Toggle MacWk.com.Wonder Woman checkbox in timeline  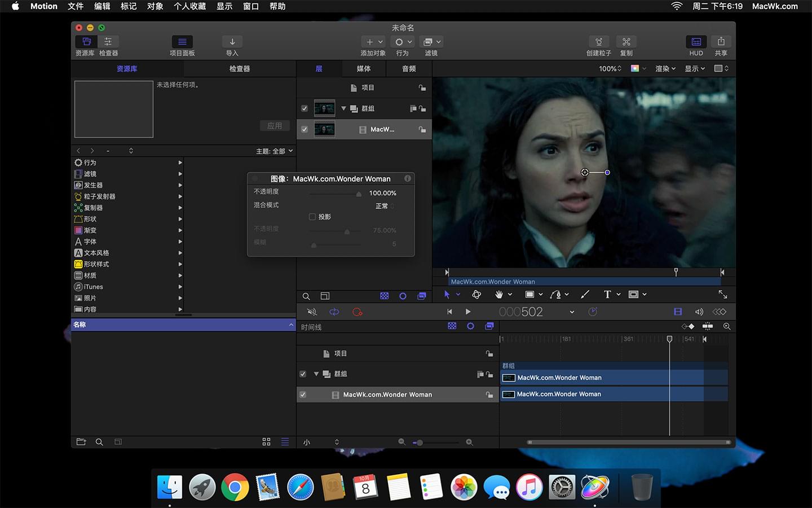point(303,395)
